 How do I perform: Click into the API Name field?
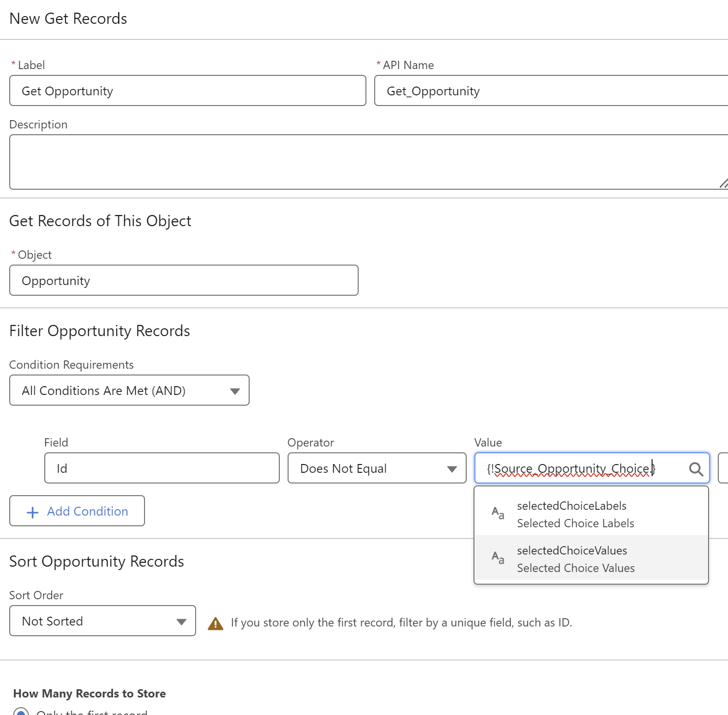click(x=551, y=90)
